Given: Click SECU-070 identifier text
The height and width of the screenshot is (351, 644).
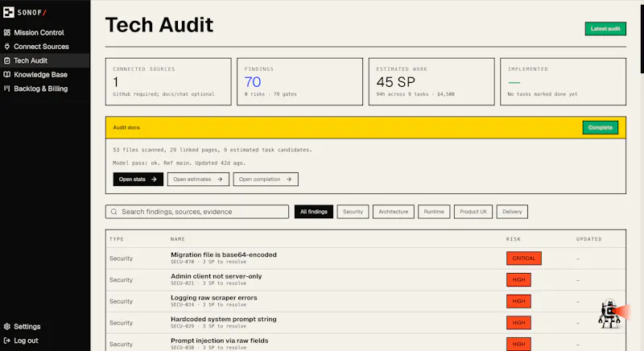Looking at the screenshot, I should pyautogui.click(x=183, y=262).
